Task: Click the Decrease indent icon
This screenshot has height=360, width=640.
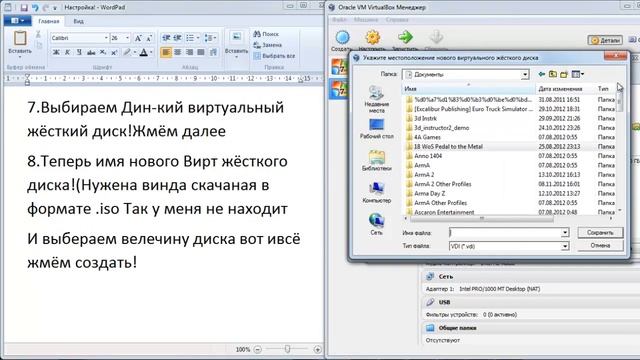Action: (166, 38)
